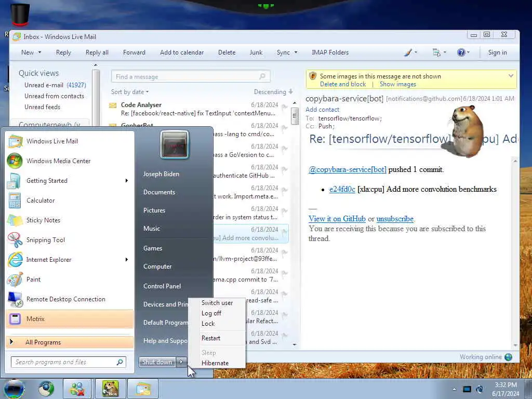This screenshot has height=399, width=532.
Task: Click the Working online globe status icon
Action: pyautogui.click(x=508, y=357)
